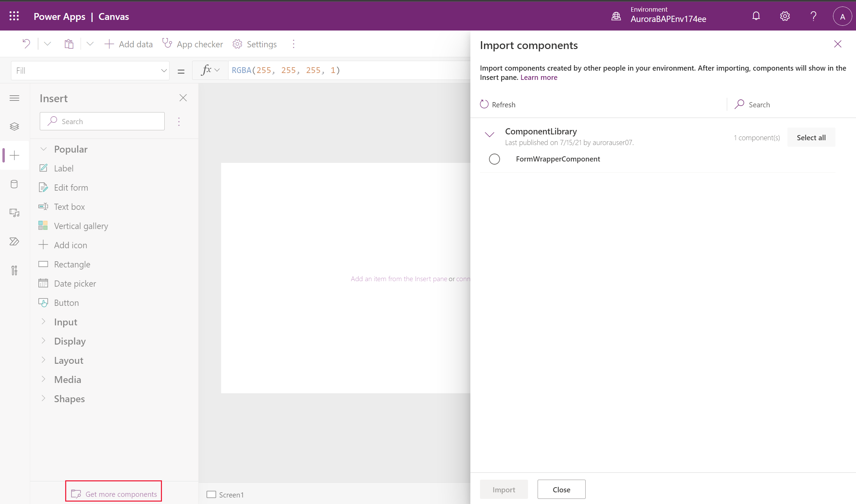The width and height of the screenshot is (856, 504).
Task: Click the redo icon in toolbar
Action: pos(47,44)
